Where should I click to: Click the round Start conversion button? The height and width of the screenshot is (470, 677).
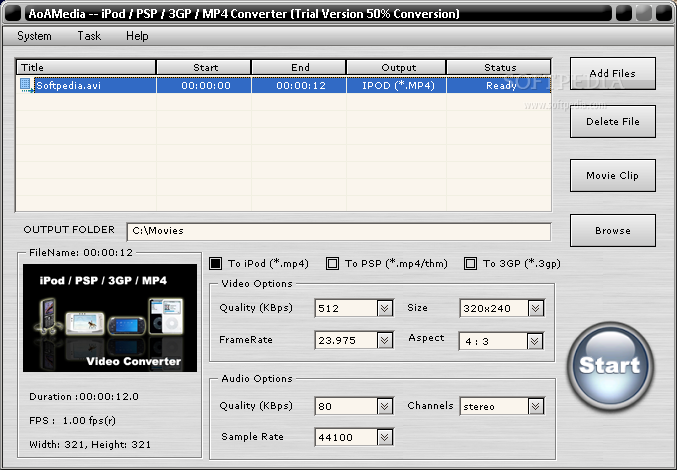click(x=610, y=366)
